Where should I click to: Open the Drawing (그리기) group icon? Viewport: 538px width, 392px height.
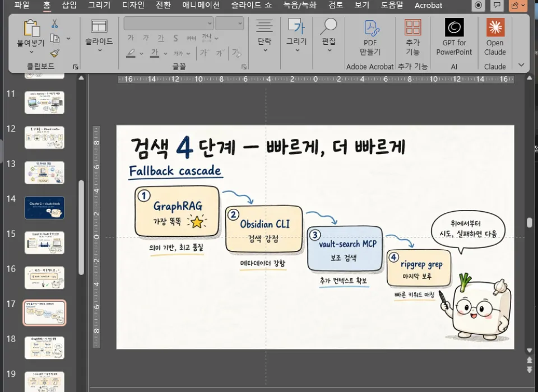click(296, 26)
